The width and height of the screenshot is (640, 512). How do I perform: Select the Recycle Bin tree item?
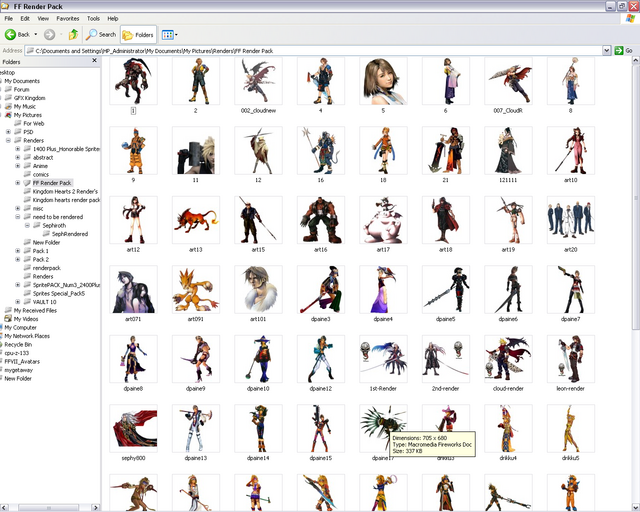[x=18, y=345]
